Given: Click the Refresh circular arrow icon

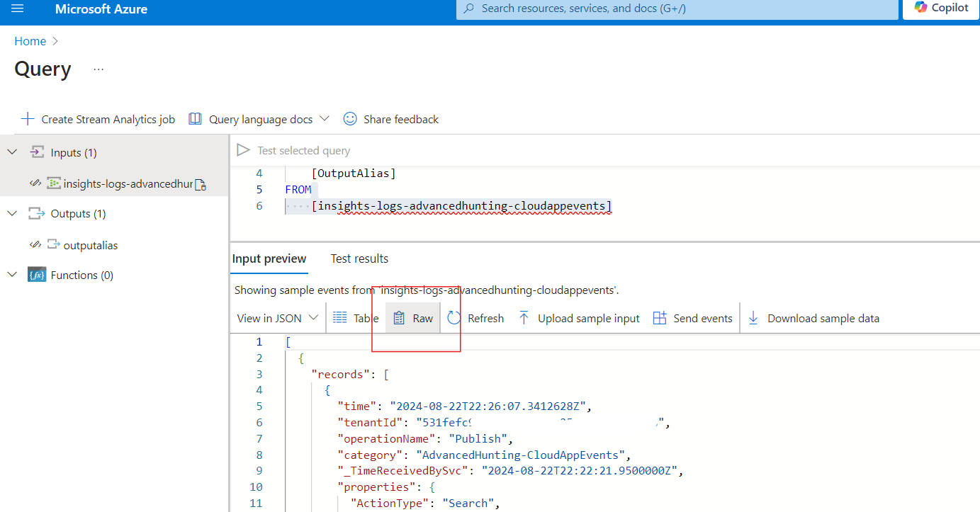Looking at the screenshot, I should [454, 318].
